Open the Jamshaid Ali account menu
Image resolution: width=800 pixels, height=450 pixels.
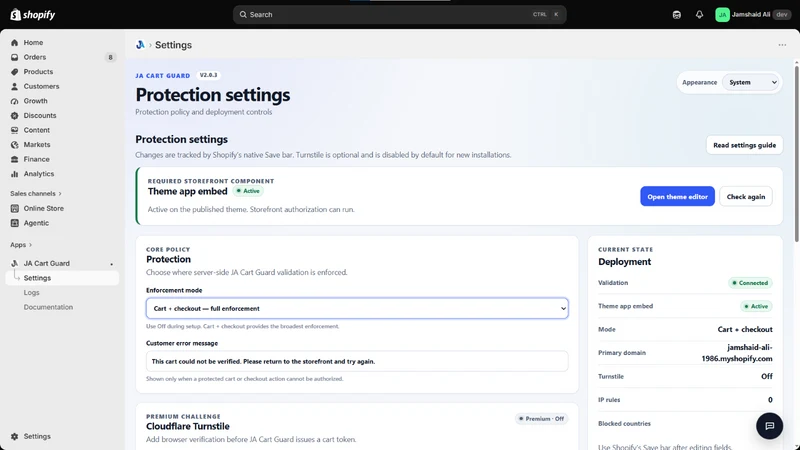[x=753, y=15]
